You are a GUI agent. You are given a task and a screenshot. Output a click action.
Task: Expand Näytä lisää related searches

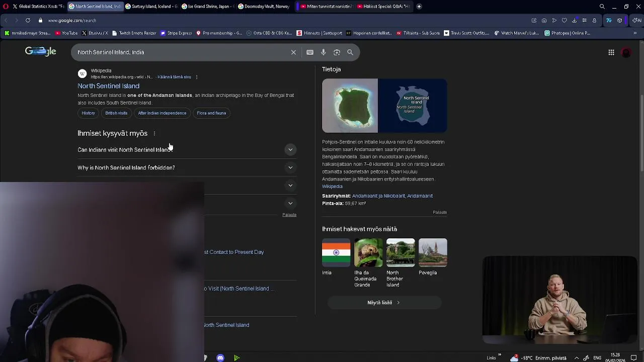point(384,303)
